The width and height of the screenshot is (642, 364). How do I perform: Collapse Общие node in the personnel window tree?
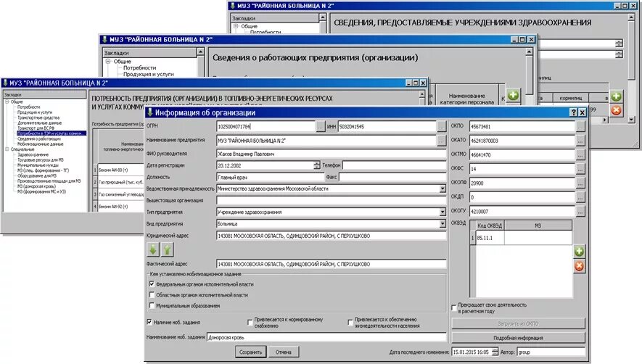click(108, 62)
